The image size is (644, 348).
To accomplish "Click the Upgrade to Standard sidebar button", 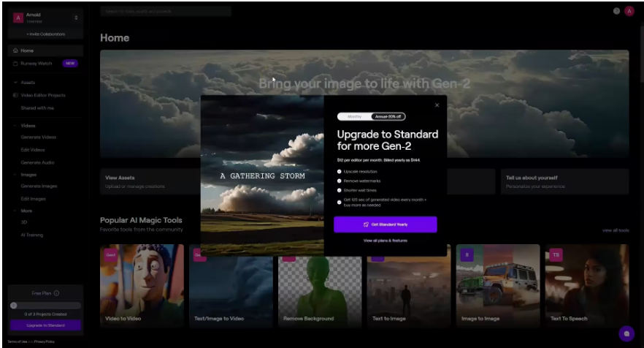I will coord(45,325).
